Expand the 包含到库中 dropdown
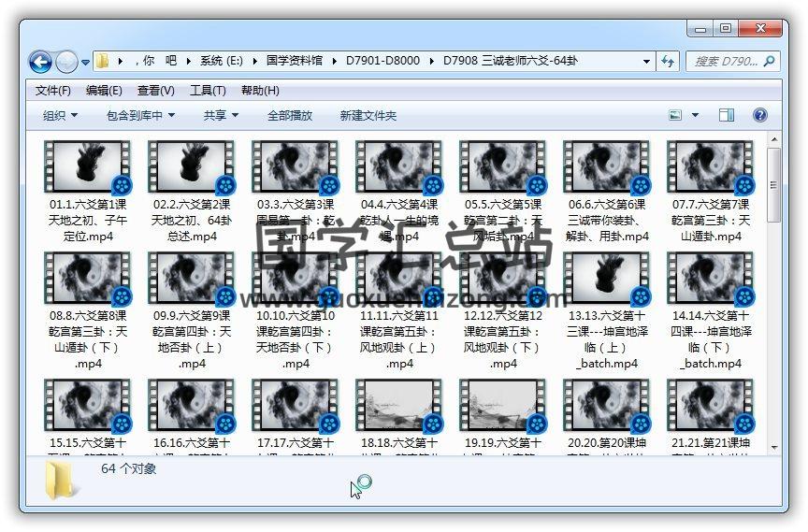Viewport: 808px width, 532px height. coord(140,115)
